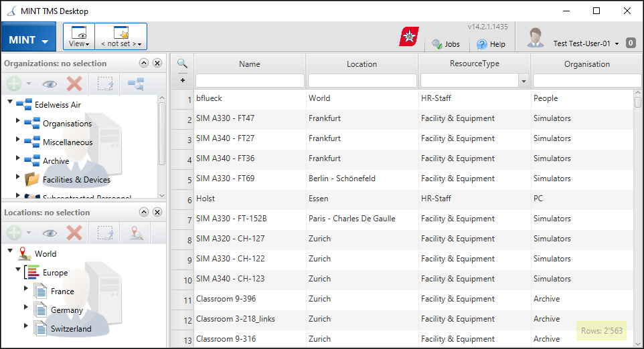Click the clear selection icon in Locations toolbar
Screen dimensions: 644x349
pos(105,233)
